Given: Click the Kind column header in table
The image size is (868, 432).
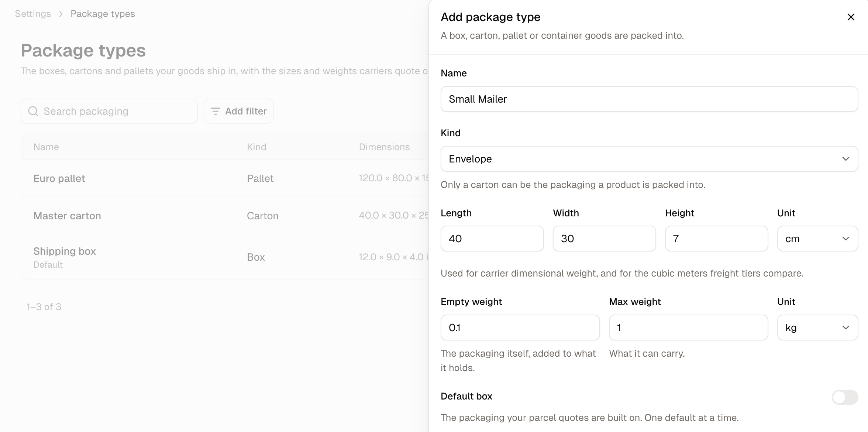Looking at the screenshot, I should click(256, 147).
